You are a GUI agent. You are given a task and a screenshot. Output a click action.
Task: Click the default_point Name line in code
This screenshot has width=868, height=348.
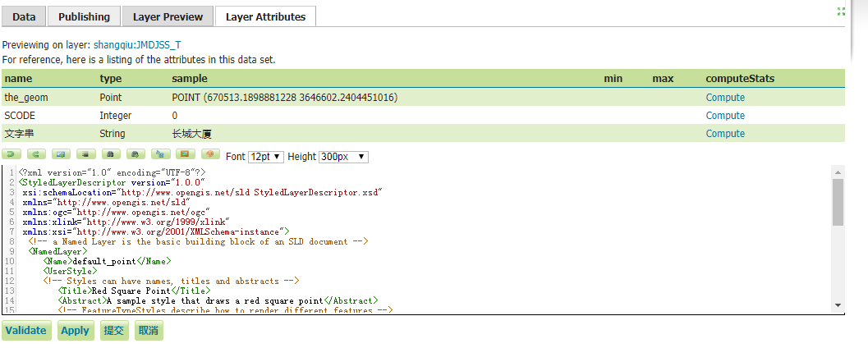108,261
